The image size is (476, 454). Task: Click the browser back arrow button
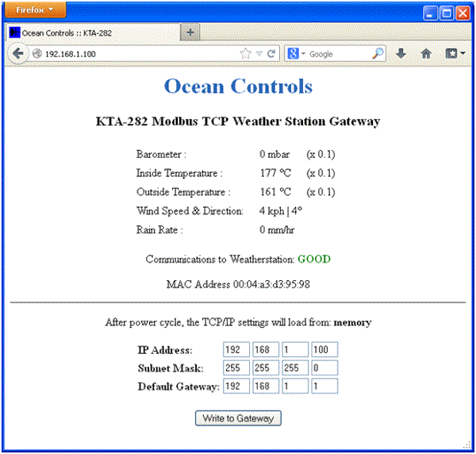(x=18, y=54)
